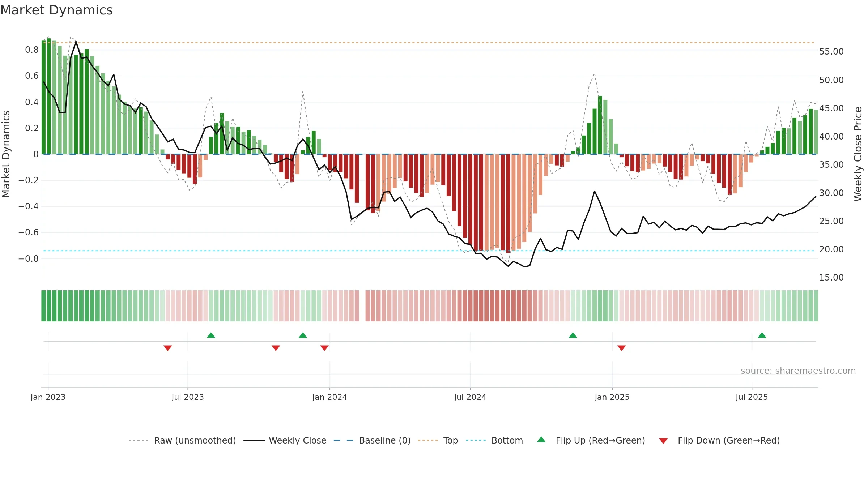
Task: Click the 0.8 dynamics axis tick
Action: coord(32,50)
